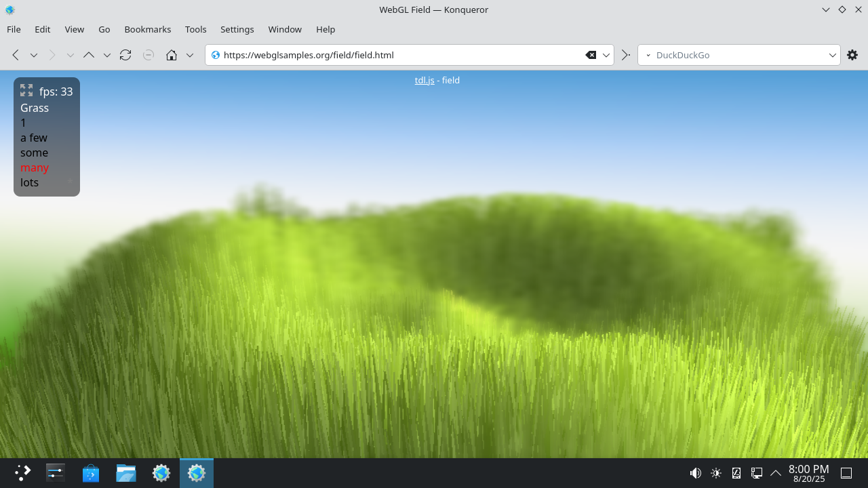
Task: Reload the current page
Action: click(x=125, y=55)
